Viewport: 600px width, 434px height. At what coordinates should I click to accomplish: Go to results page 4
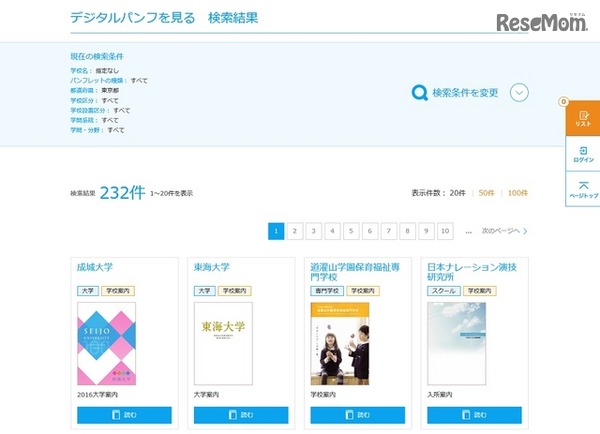(332, 231)
